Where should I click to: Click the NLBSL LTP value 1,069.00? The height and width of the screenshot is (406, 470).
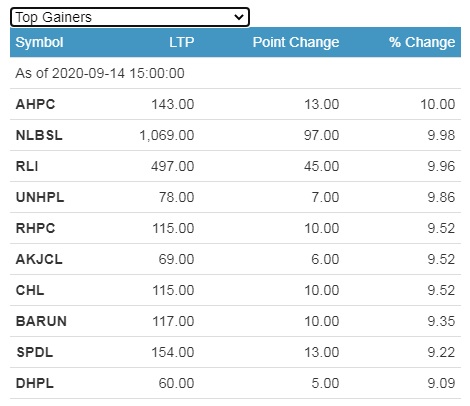click(167, 135)
